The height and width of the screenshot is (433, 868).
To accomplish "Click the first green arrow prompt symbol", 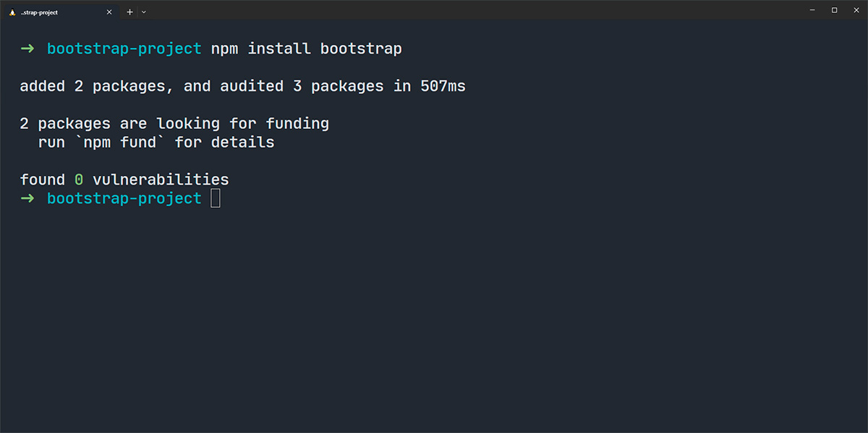I will coord(26,49).
